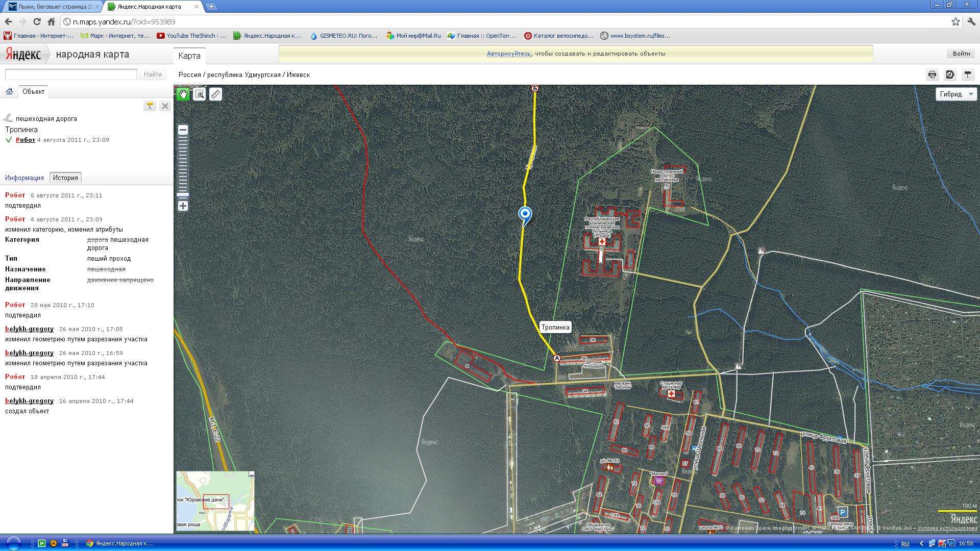980x551 pixels.
Task: Click the parking P icon on map
Action: coord(843,512)
